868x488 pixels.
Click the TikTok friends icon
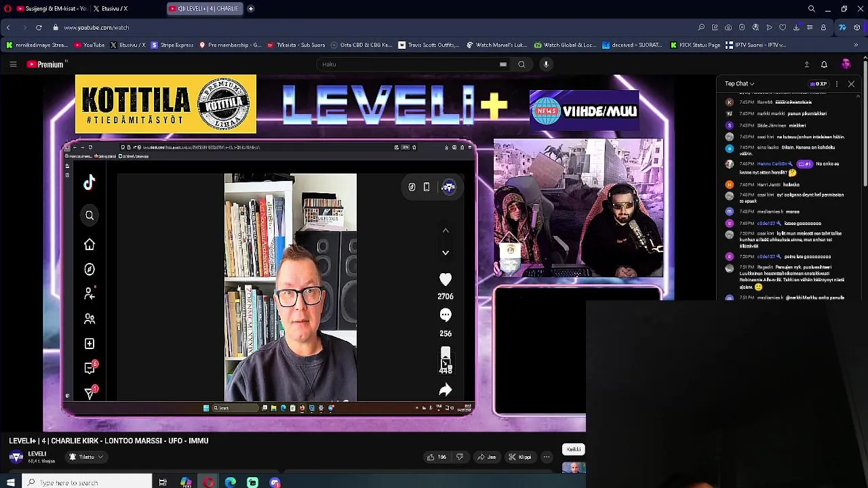[x=90, y=319]
